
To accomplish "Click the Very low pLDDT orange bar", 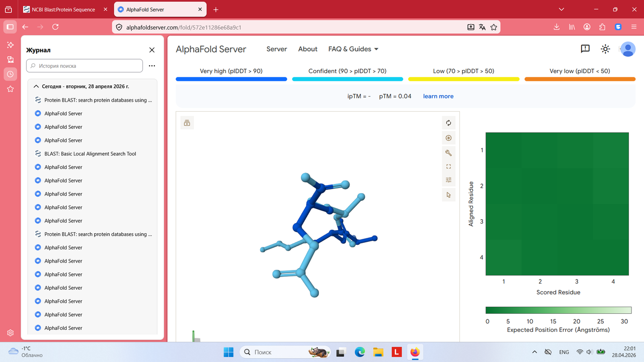I will (x=580, y=79).
